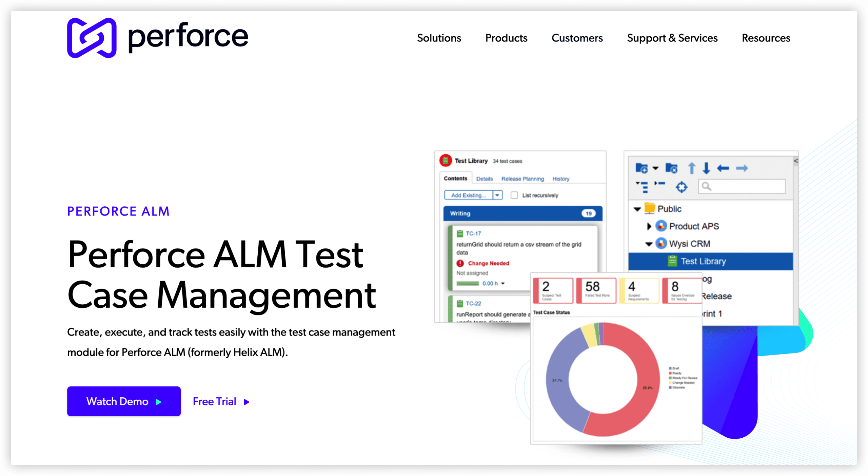Click the move down arrow icon

[x=706, y=168]
